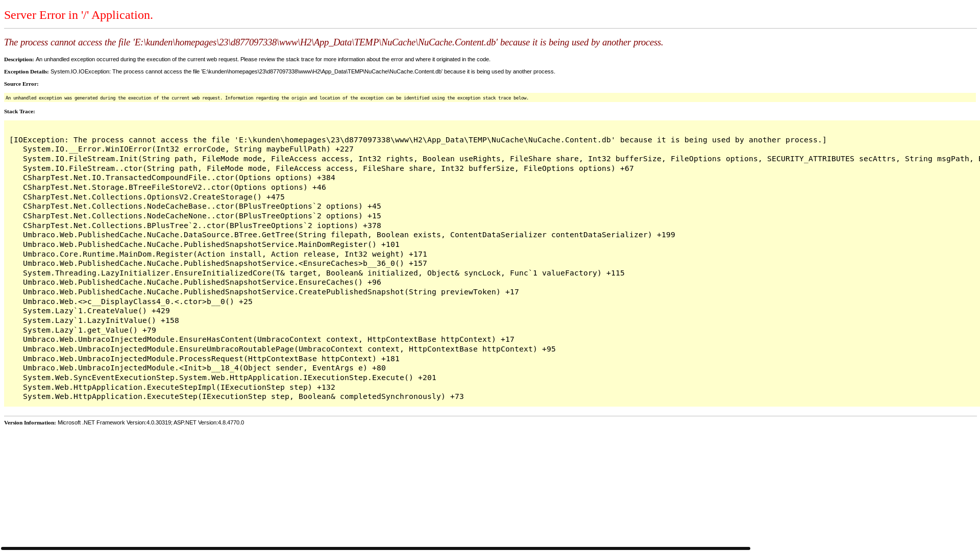Image resolution: width=980 pixels, height=551 pixels.
Task: Click the 'NodeCacheBase..ctor' stack line
Action: click(202, 206)
